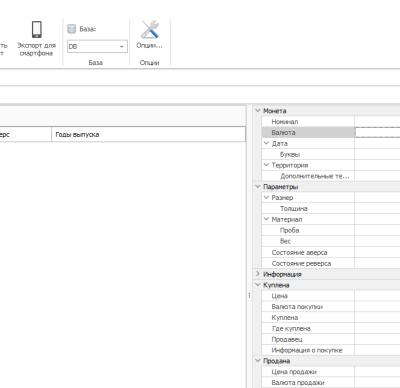Screen dimensions: 400x388
Task: Collapse the Территория property row
Action: [266, 165]
